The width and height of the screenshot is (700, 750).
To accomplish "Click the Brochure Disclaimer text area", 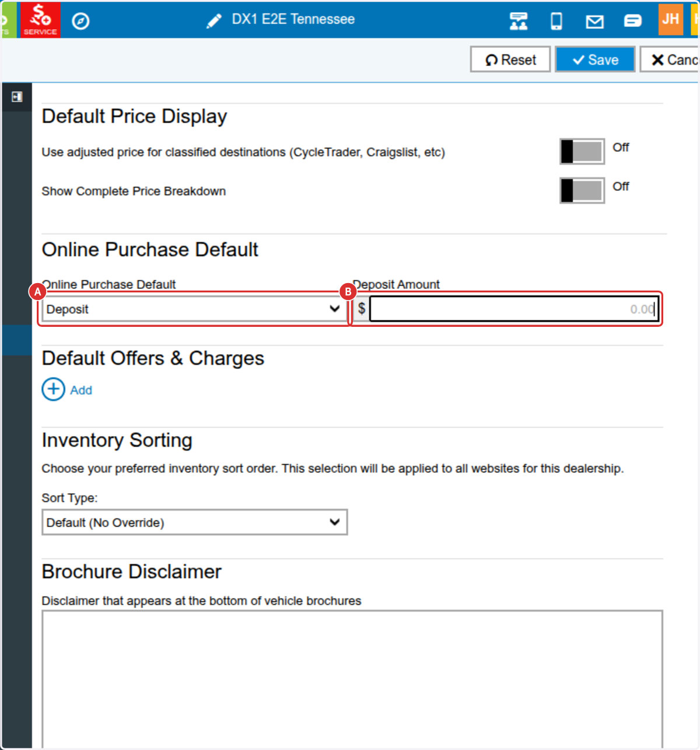I will pyautogui.click(x=352, y=679).
